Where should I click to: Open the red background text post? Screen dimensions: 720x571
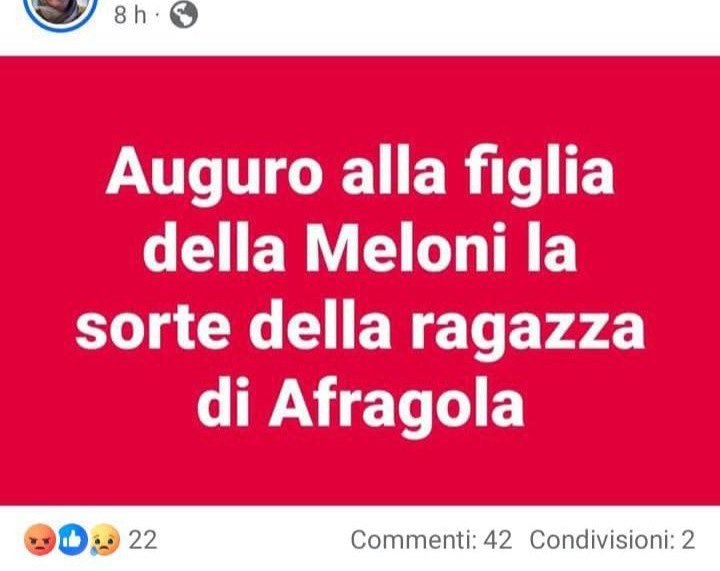[x=360, y=280]
